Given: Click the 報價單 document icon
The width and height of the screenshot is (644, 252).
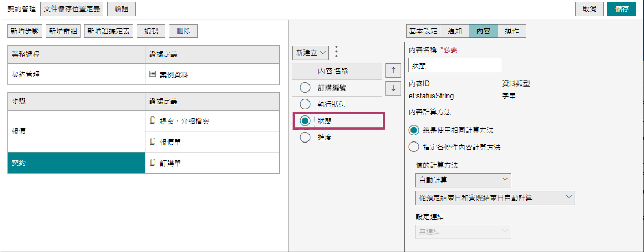Looking at the screenshot, I should pyautogui.click(x=153, y=142).
